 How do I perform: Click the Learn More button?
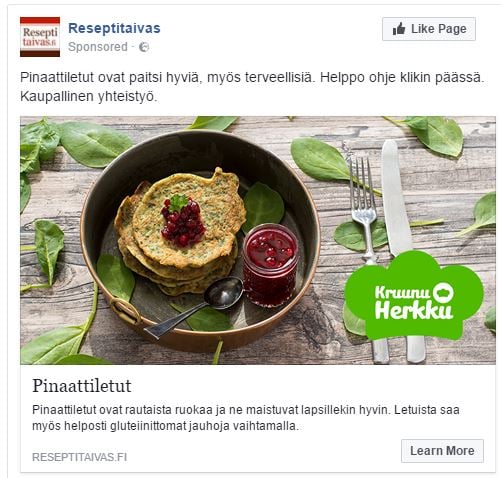point(442,451)
